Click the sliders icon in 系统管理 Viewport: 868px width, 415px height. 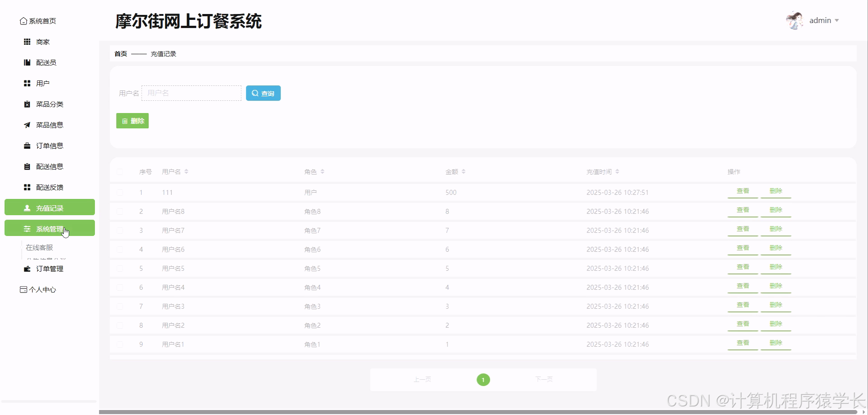[27, 229]
